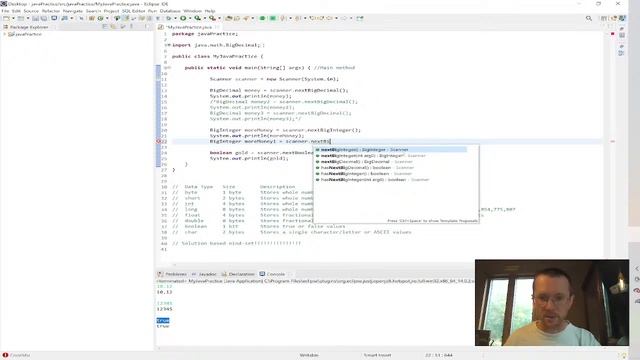Click the Open Type toolbar icon
The width and height of the screenshot is (640, 360).
pyautogui.click(x=229, y=18)
